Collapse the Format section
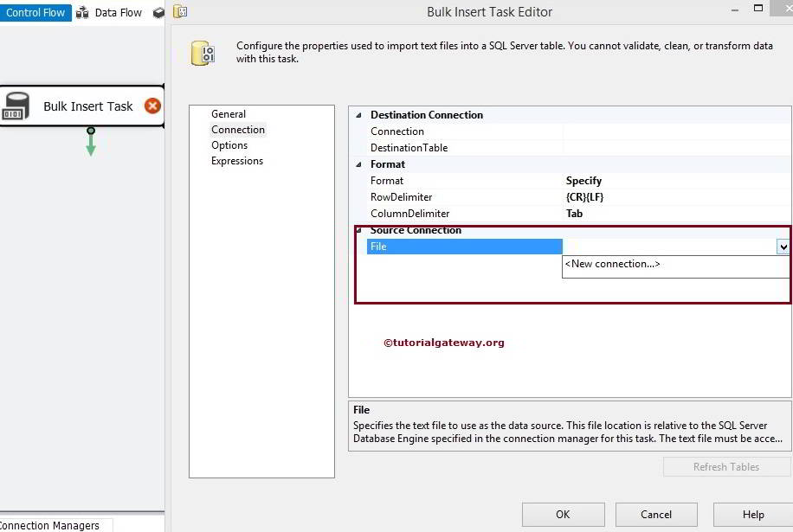Image resolution: width=793 pixels, height=532 pixels. click(358, 163)
